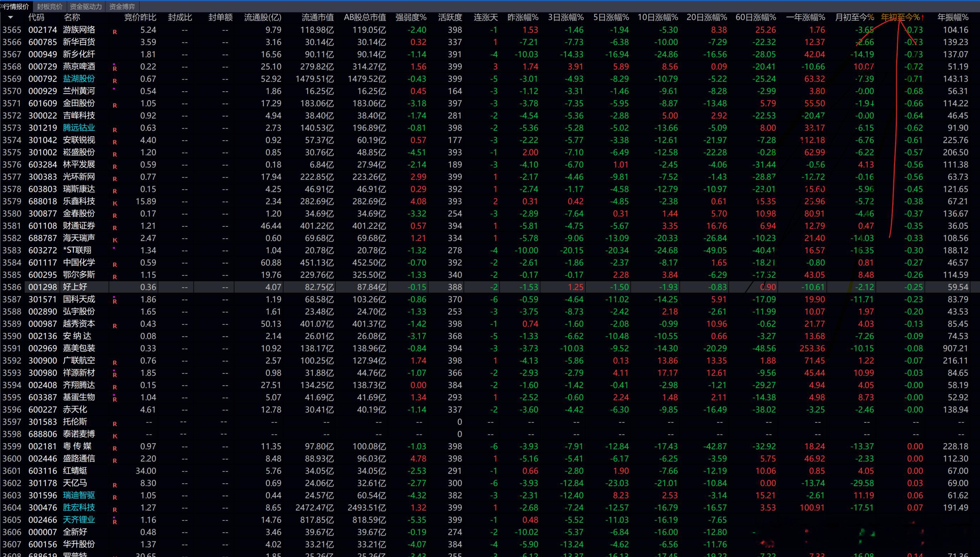Click the K marker beside 泰诺麦博
980x557 pixels.
tap(115, 436)
